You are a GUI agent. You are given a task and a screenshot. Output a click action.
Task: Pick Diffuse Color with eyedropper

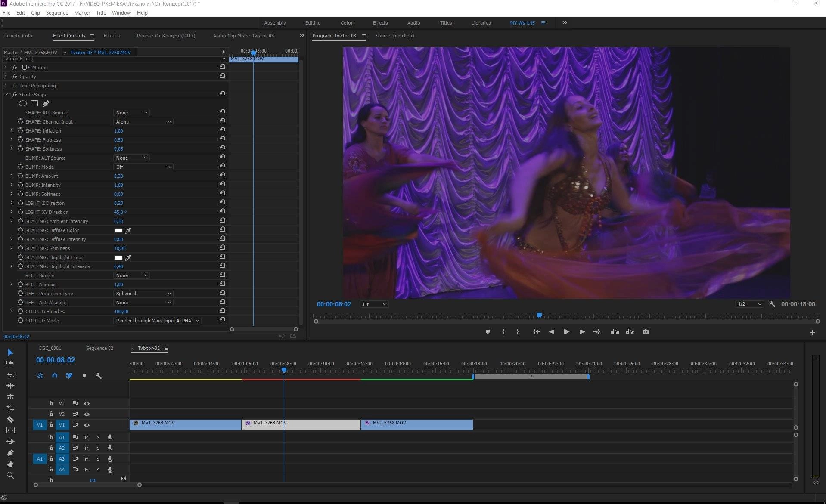point(128,230)
